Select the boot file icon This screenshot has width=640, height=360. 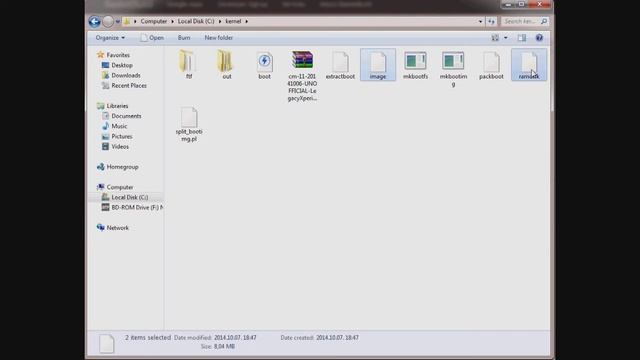point(264,64)
